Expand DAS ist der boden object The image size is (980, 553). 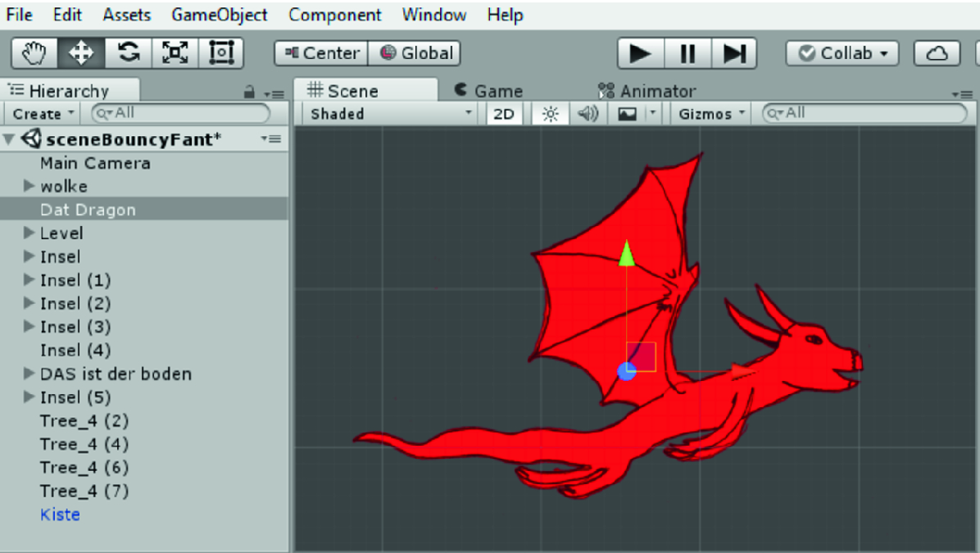pyautogui.click(x=29, y=373)
